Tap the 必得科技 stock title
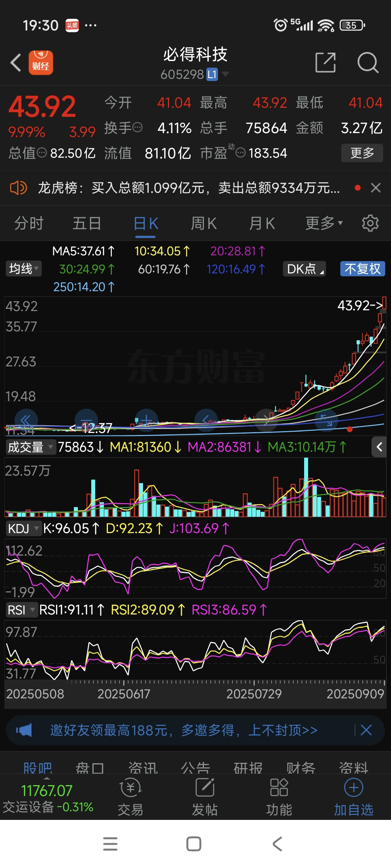391x868 pixels. (x=195, y=55)
